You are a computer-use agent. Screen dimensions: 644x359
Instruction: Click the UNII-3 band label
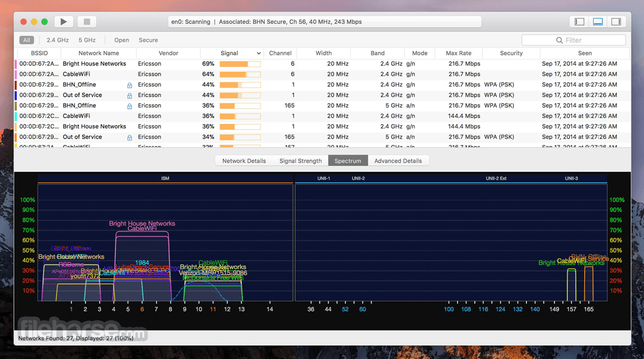(x=571, y=178)
